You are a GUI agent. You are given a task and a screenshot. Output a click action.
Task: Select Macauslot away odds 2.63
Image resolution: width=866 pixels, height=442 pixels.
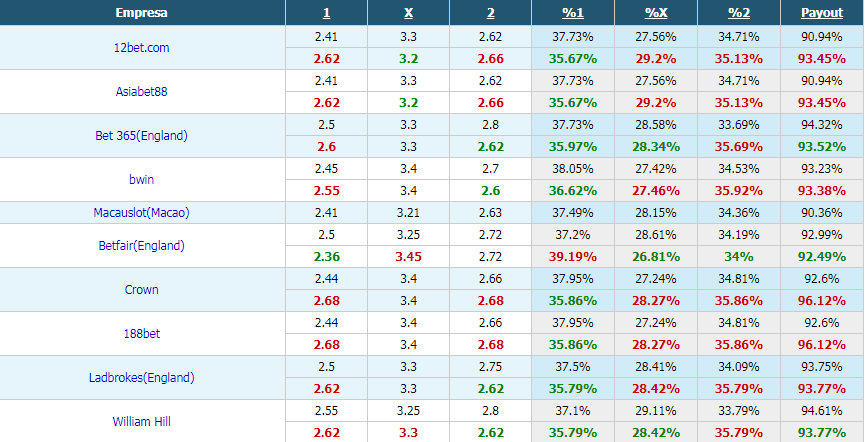click(x=490, y=213)
